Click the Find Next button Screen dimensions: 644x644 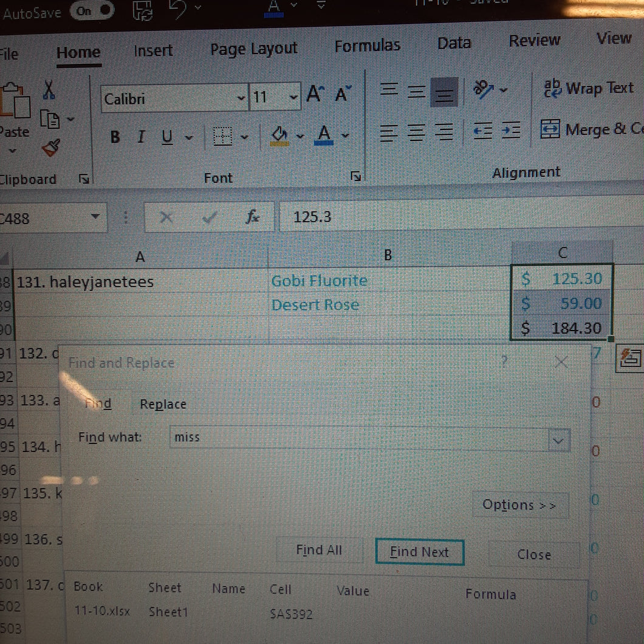point(419,552)
